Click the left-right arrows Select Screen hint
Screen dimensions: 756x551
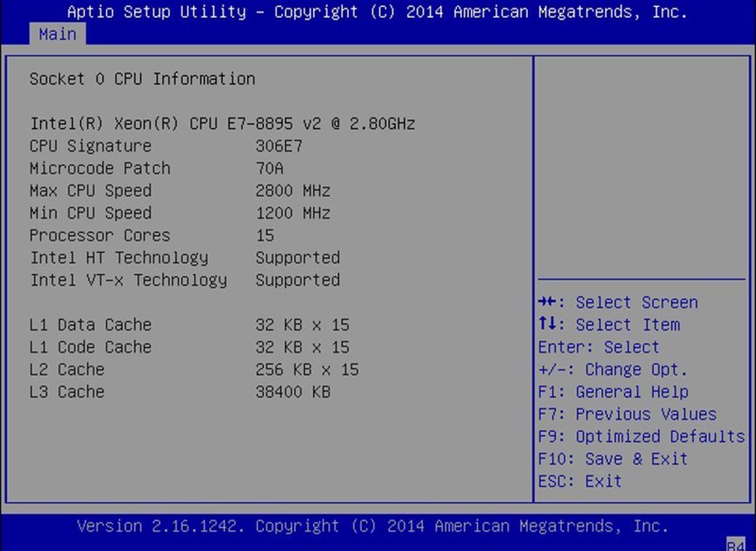coord(618,302)
